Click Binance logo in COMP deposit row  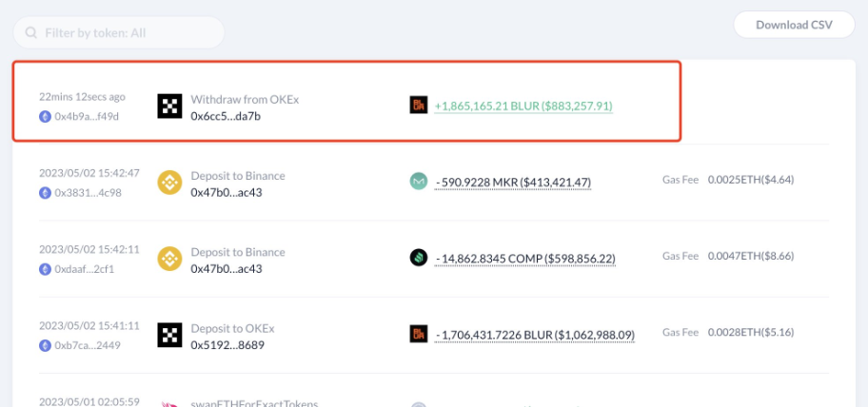point(169,259)
